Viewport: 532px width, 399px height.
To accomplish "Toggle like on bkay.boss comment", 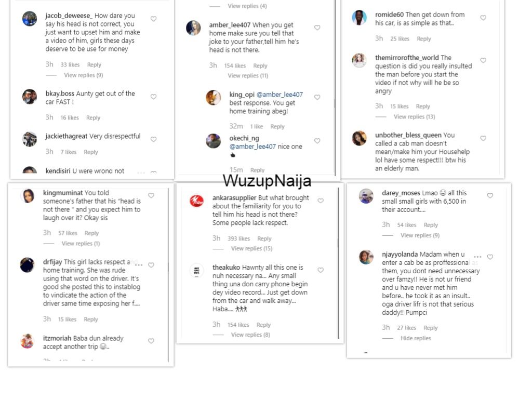I will pyautogui.click(x=153, y=97).
